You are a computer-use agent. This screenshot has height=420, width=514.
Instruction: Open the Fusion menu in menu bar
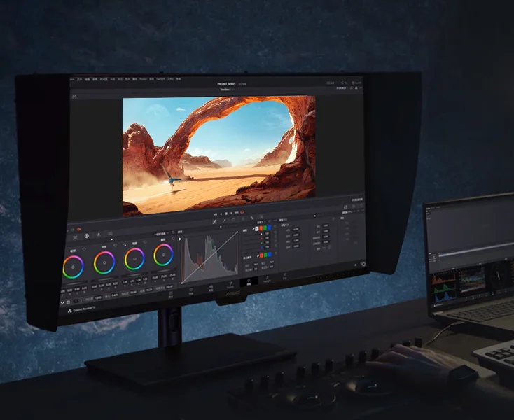(x=143, y=80)
